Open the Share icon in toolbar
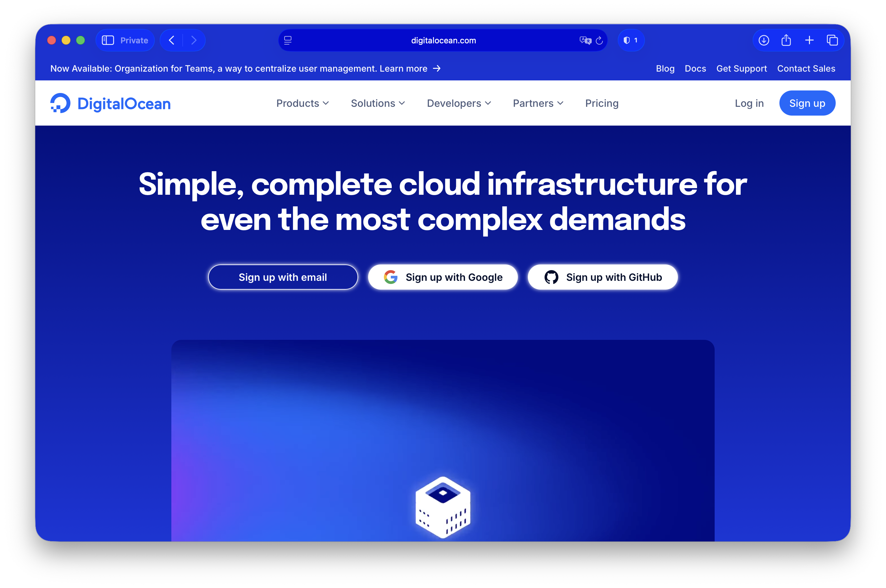The image size is (886, 588). tap(786, 40)
